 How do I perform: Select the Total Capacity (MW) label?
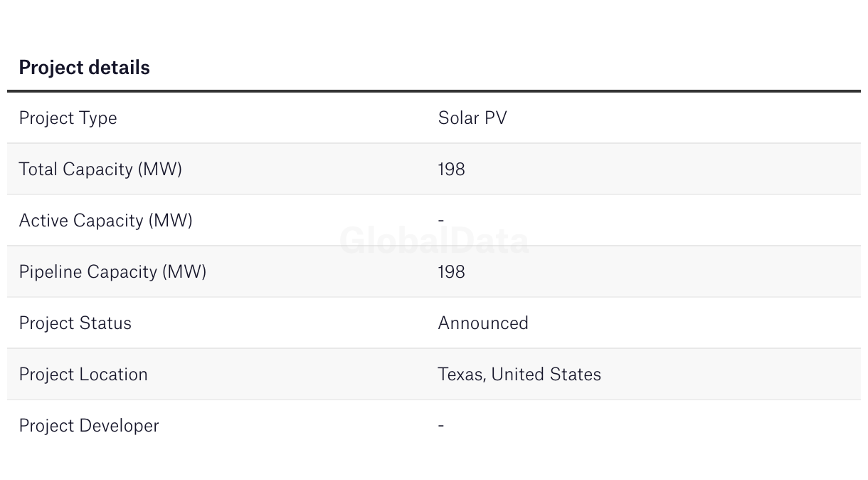click(x=100, y=169)
